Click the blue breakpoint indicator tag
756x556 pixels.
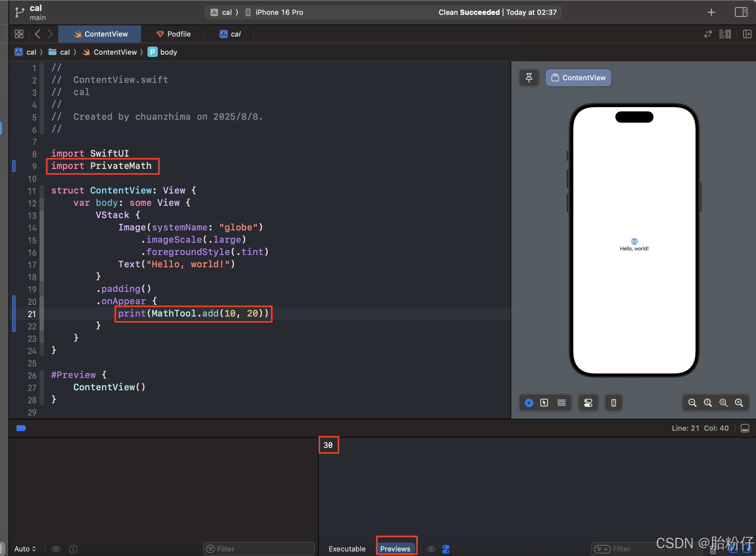point(21,428)
